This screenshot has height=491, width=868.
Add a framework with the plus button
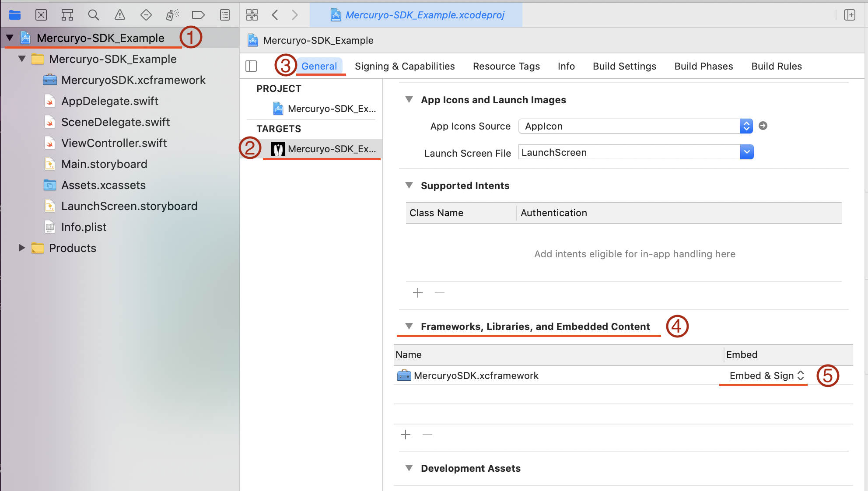pos(406,435)
